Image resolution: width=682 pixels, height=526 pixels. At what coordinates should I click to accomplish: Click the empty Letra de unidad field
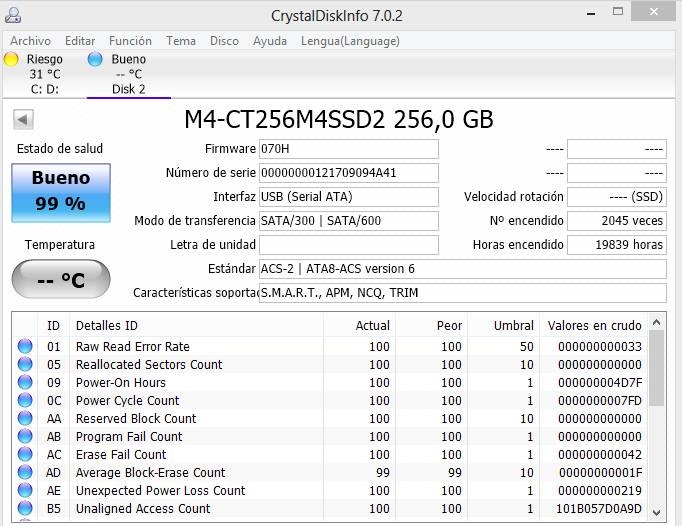point(349,245)
